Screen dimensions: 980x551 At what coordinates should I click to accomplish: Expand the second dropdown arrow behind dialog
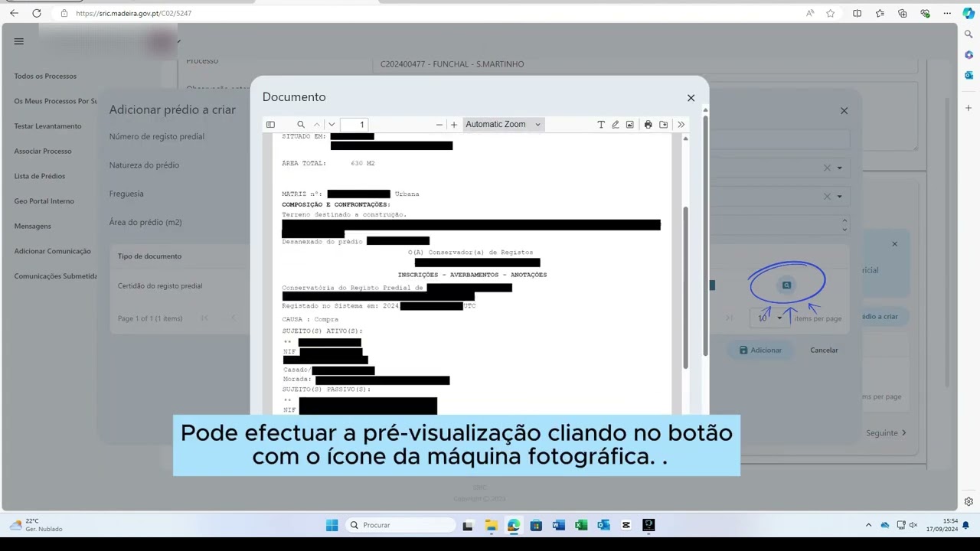click(839, 197)
